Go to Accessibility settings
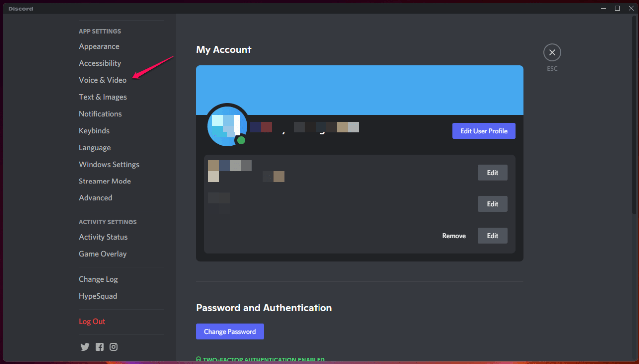 tap(100, 63)
